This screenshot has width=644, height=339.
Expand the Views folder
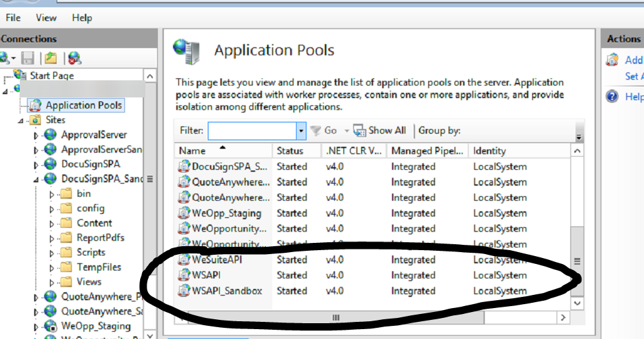(x=51, y=282)
